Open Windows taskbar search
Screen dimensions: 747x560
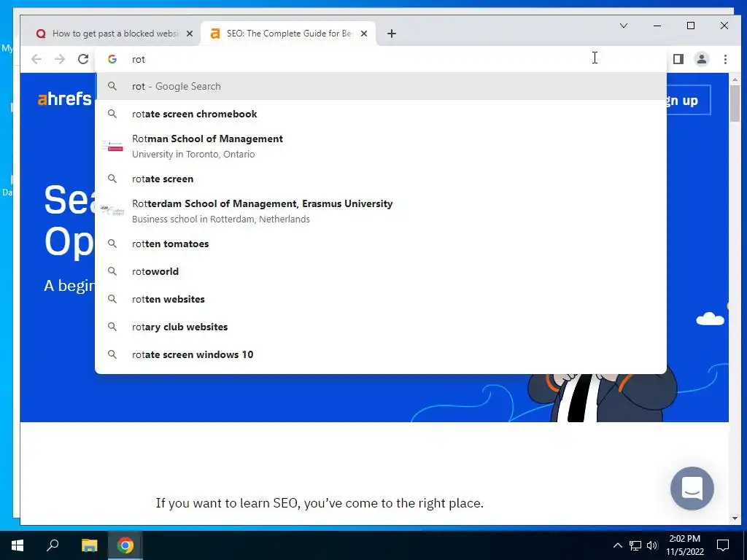[x=53, y=545]
